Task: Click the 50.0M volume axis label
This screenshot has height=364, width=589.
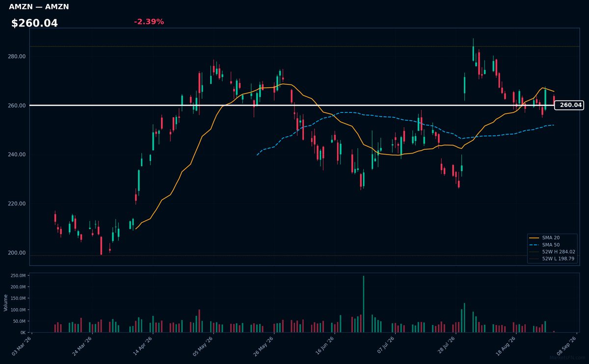Action: 19,321
